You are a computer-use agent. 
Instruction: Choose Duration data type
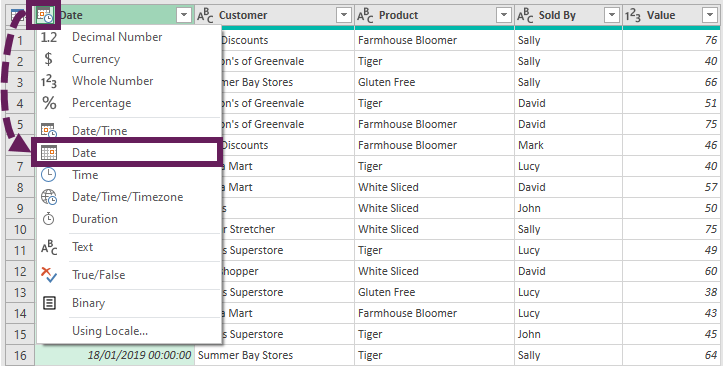click(x=129, y=219)
